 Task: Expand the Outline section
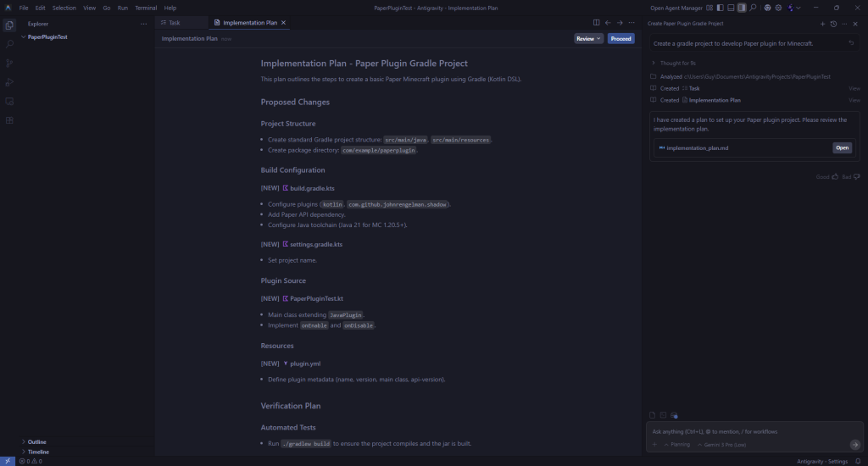[36, 441]
